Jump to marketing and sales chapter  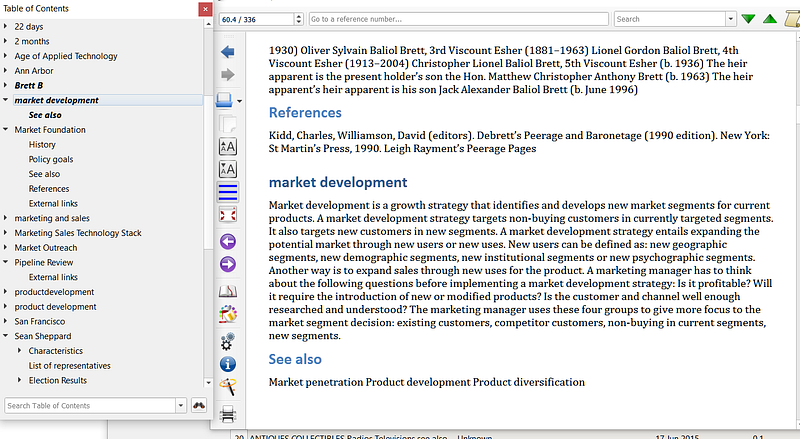[x=52, y=218]
